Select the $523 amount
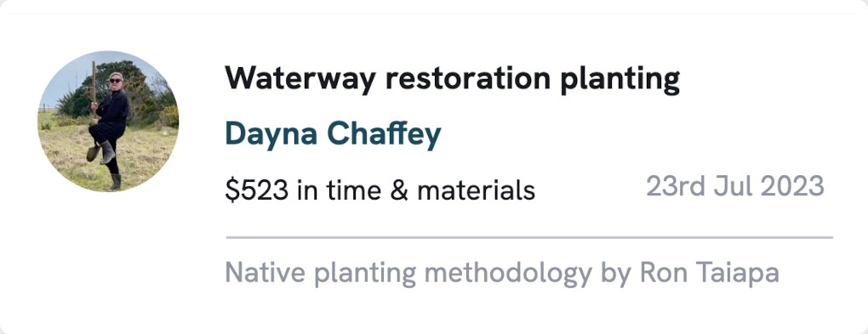This screenshot has height=334, width=868. (257, 190)
